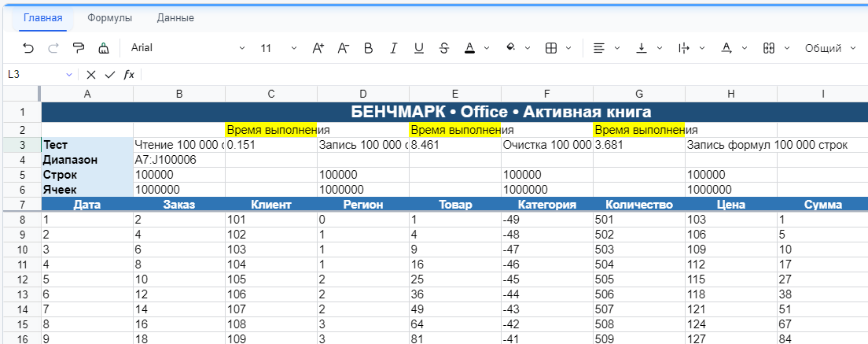Expand the merge cells options arrow
868x344 pixels.
coord(786,48)
